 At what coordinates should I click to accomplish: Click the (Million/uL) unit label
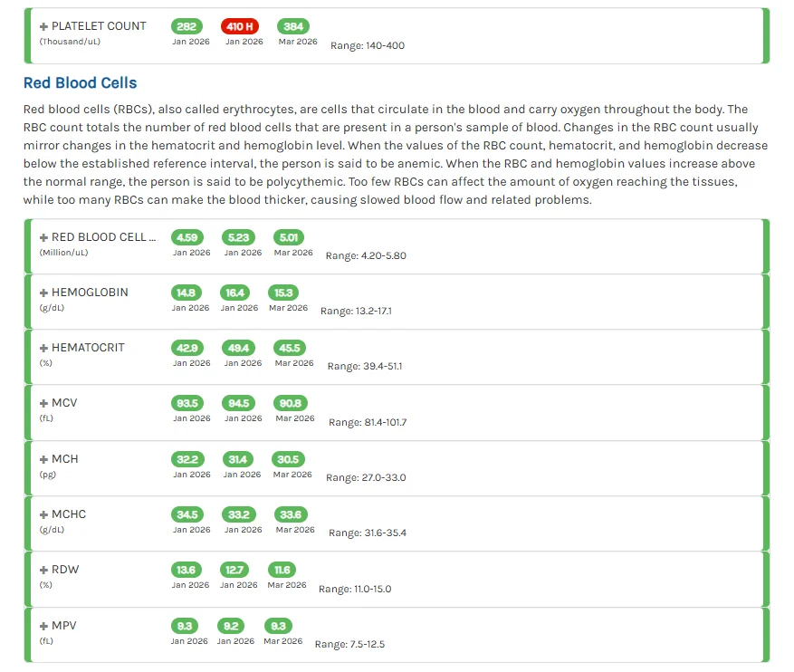click(63, 252)
